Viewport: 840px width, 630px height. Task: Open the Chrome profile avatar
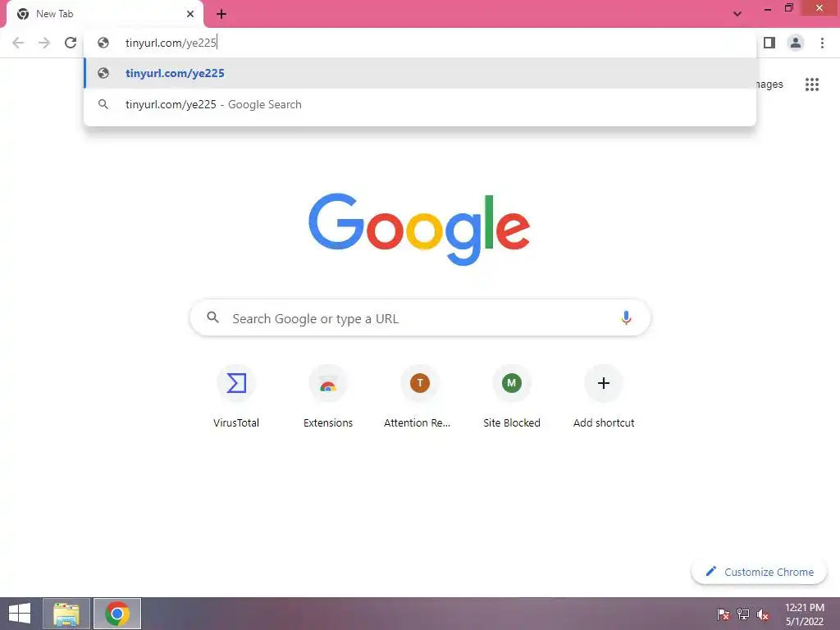(796, 43)
